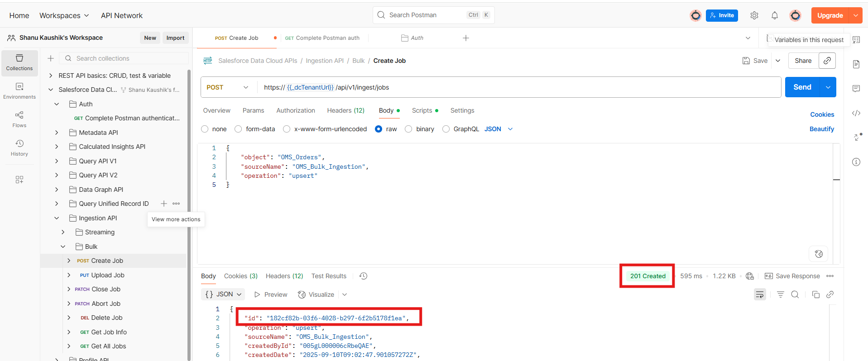Copy the response using the copy icon

pyautogui.click(x=815, y=294)
